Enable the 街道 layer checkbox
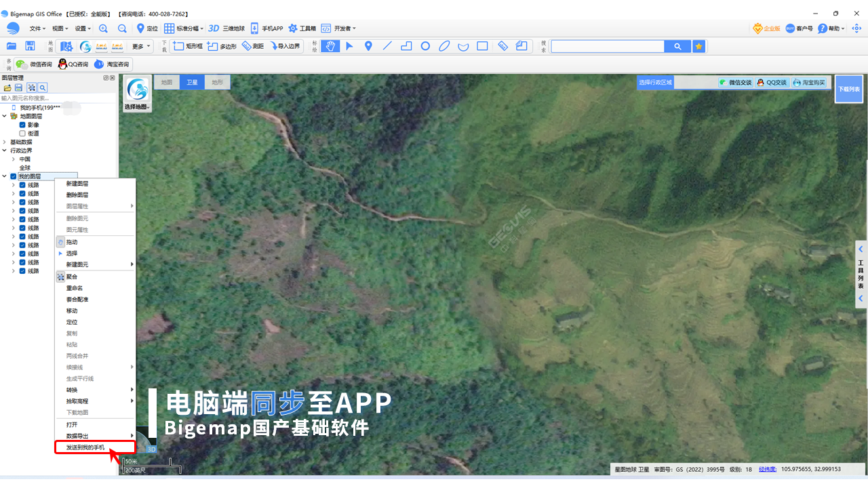The height and width of the screenshot is (488, 868). (x=22, y=134)
